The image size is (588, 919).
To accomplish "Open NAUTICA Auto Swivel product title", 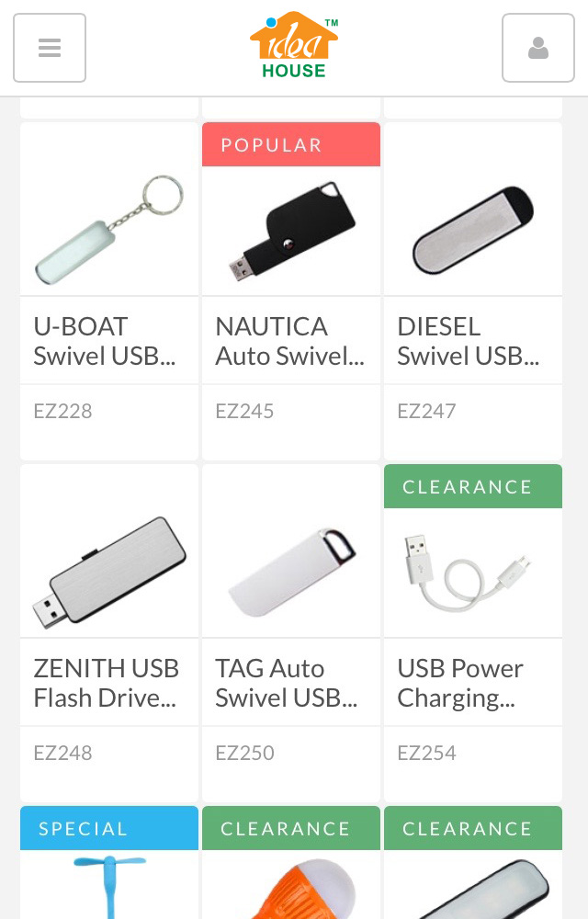I will pos(290,341).
